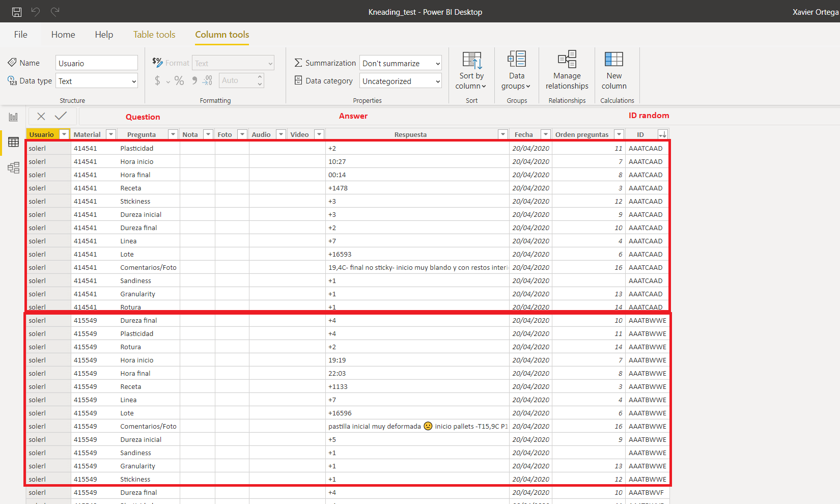
Task: Open the Foto column filter arrow
Action: (x=242, y=134)
